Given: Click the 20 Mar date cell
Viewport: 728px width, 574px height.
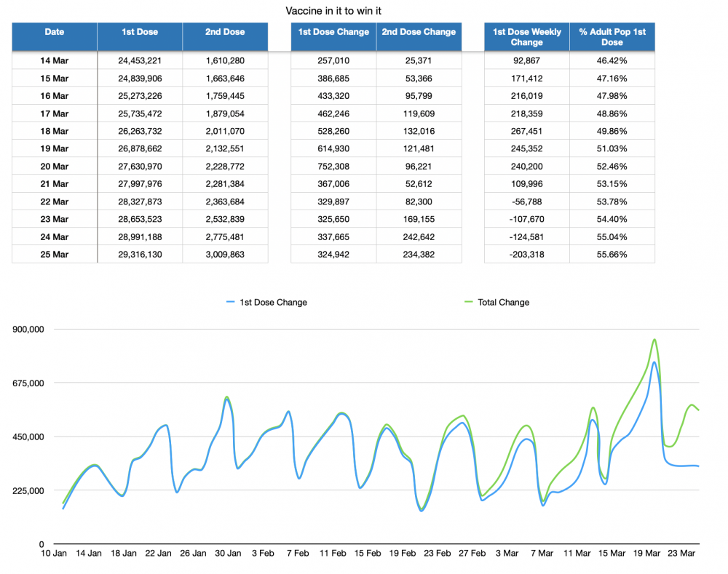Looking at the screenshot, I should (x=55, y=166).
